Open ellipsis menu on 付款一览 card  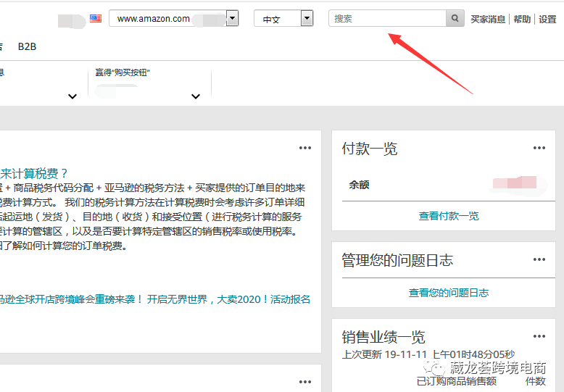click(x=539, y=148)
